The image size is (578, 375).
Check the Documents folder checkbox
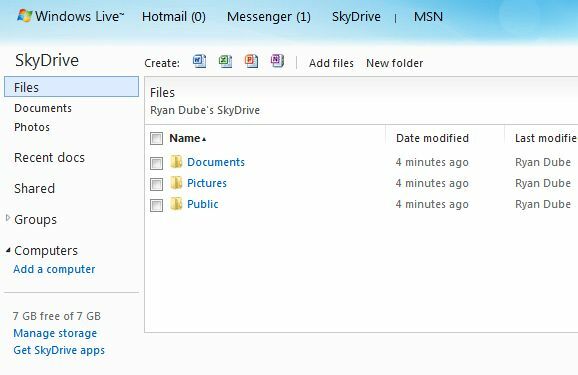[156, 163]
